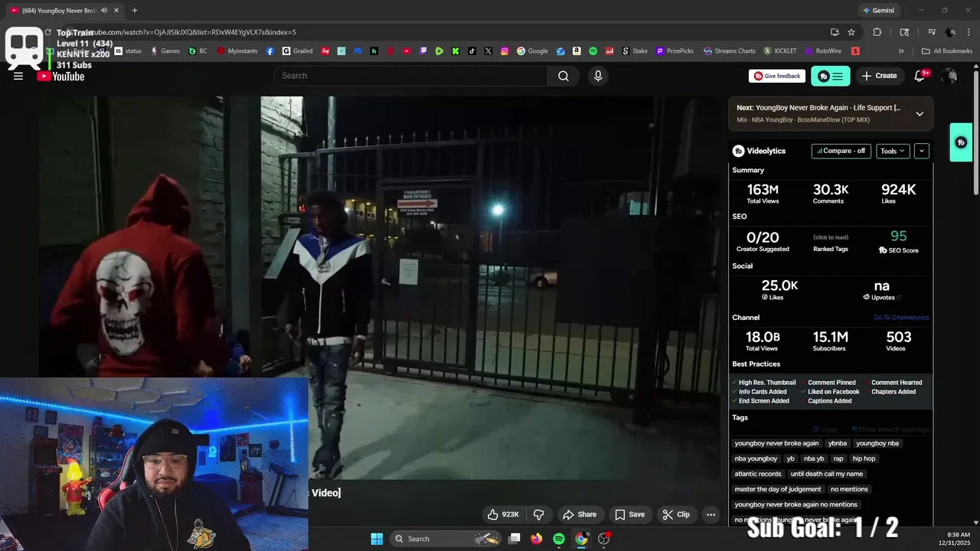Click the 'atlantic records' tag
The height and width of the screenshot is (551, 980).
[x=758, y=474]
